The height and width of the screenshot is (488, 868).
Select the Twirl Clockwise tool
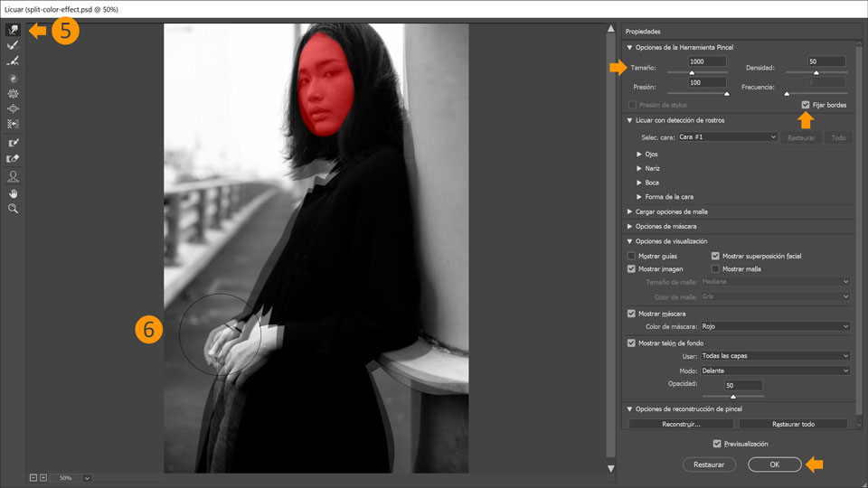13,80
